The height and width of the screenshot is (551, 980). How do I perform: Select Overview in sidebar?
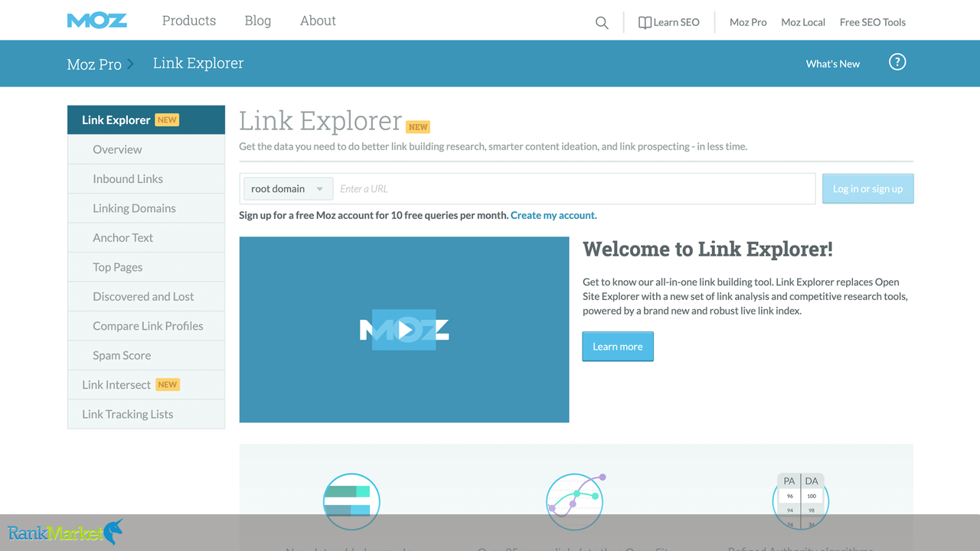(146, 149)
